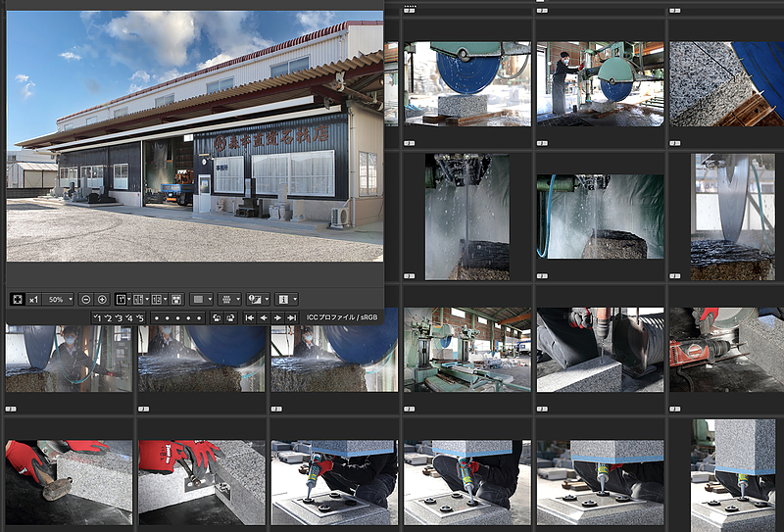Set preview zoom to x1 actual size
The image size is (784, 532).
tap(33, 299)
